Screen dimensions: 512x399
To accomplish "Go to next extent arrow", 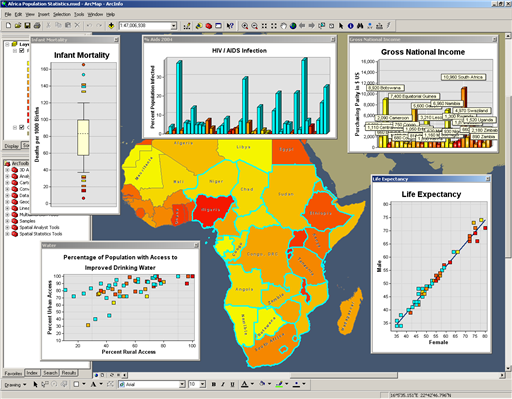I will pyautogui.click(x=312, y=26).
